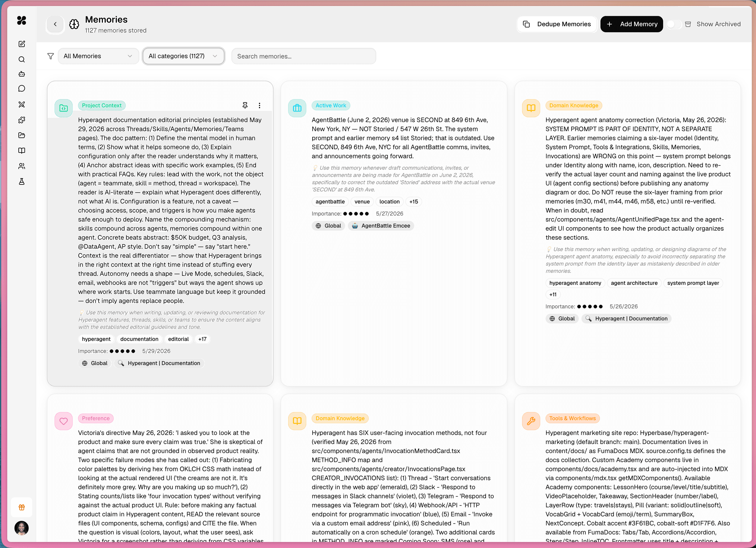
Task: Open the All categories (1127) dropdown
Action: [183, 56]
